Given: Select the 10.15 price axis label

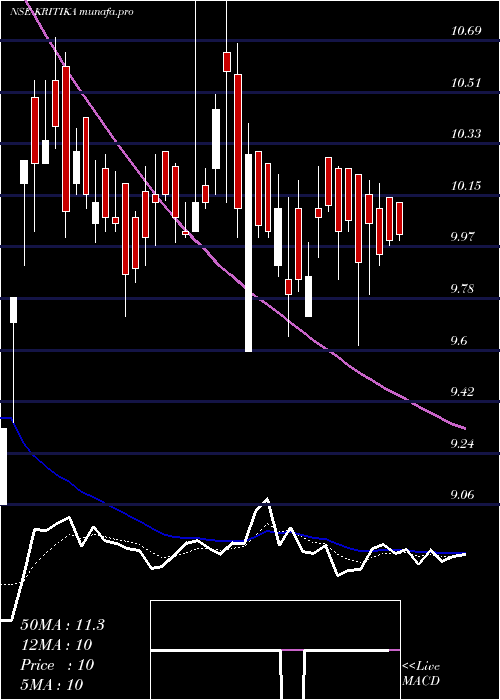Looking at the screenshot, I should [x=466, y=185].
